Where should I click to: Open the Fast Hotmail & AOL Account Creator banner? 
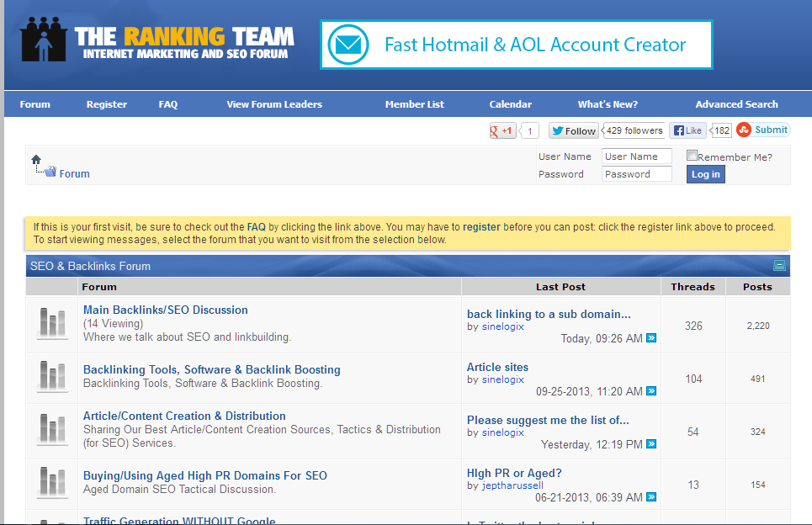[x=517, y=45]
